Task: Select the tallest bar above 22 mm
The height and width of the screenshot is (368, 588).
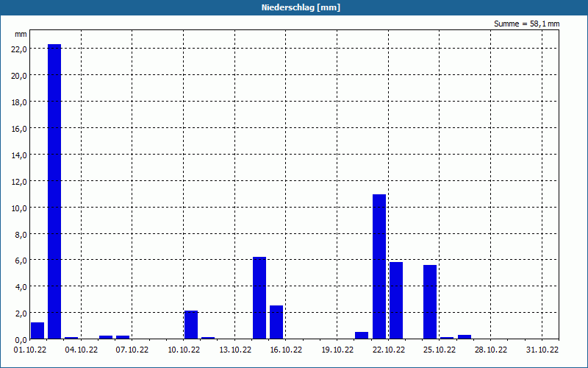Action: tap(54, 191)
